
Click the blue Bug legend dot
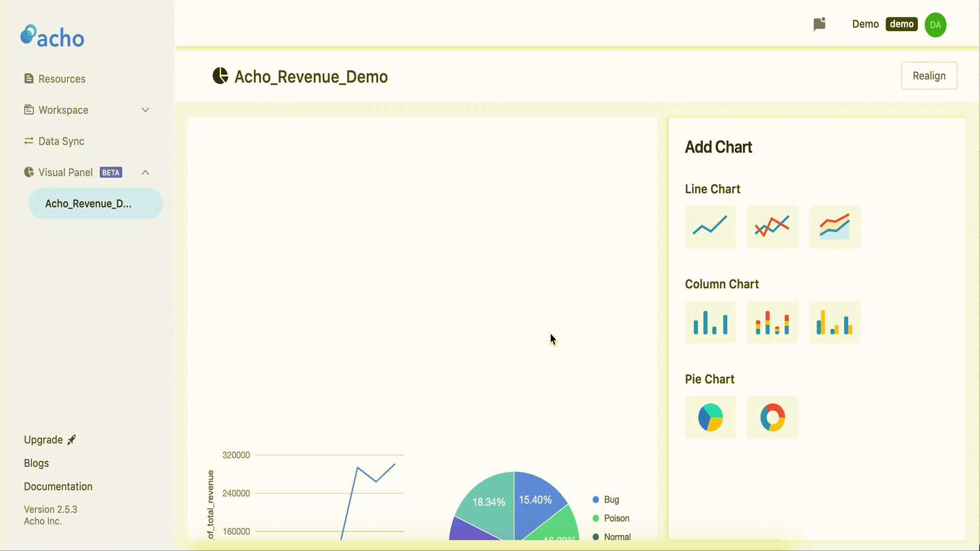(x=596, y=499)
